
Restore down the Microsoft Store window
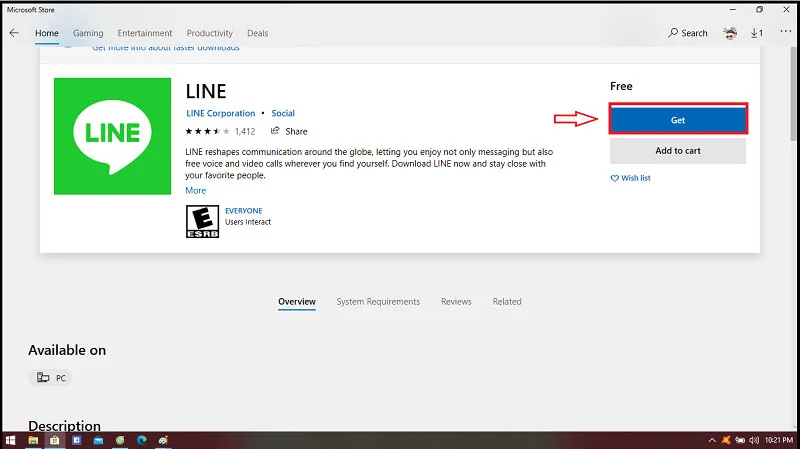point(760,9)
